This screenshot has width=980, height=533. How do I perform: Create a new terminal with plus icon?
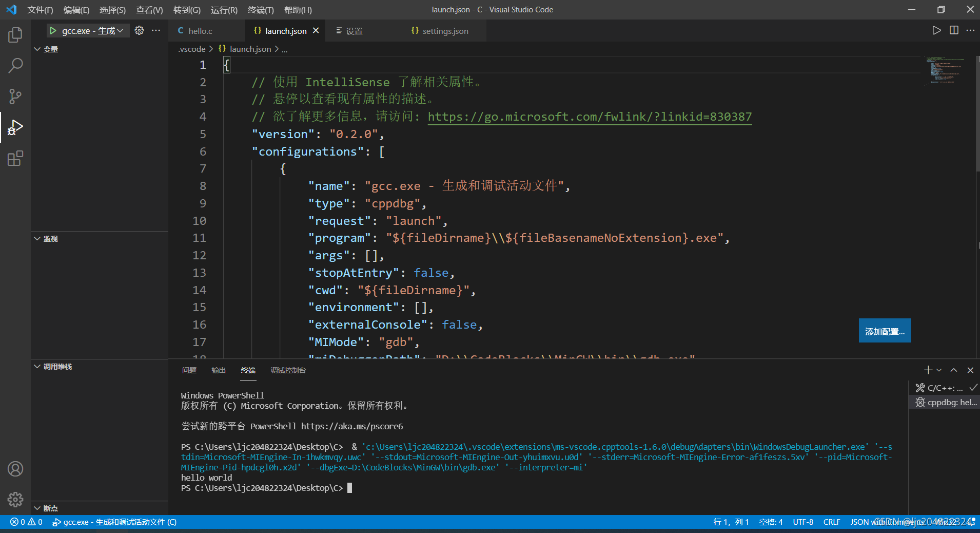pyautogui.click(x=928, y=370)
